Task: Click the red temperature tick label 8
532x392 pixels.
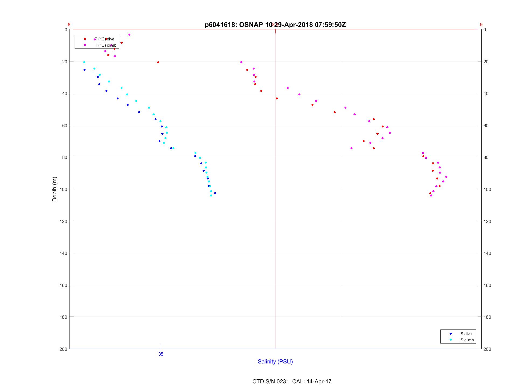Action: (69, 25)
